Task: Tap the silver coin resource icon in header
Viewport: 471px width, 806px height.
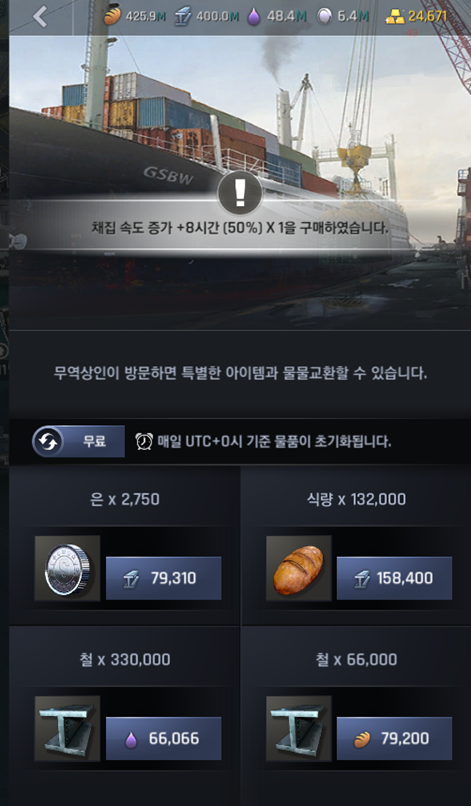Action: click(x=324, y=16)
